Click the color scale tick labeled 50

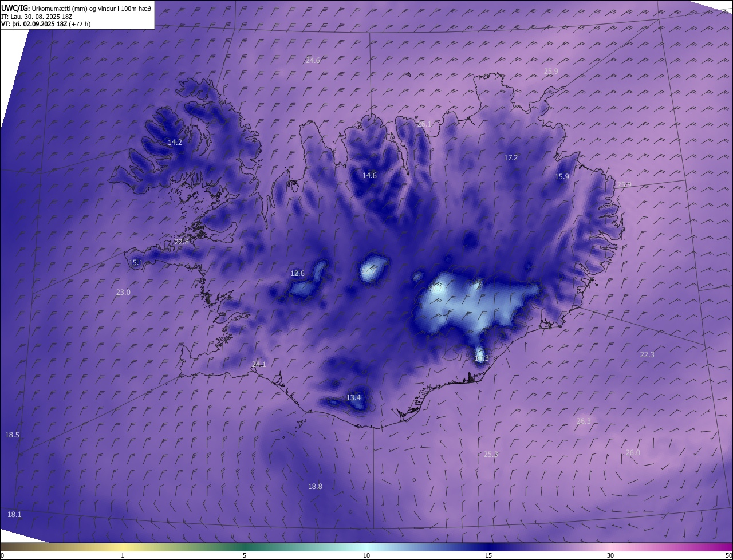coord(728,555)
